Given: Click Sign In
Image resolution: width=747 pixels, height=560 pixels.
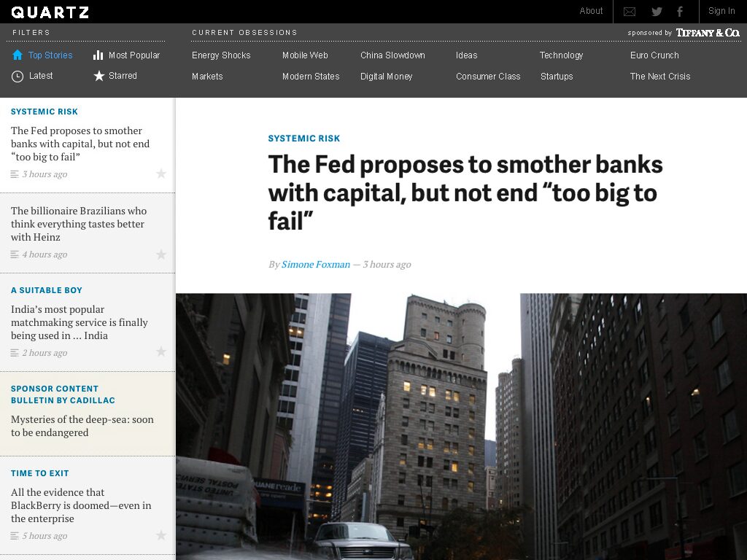Looking at the screenshot, I should [721, 11].
